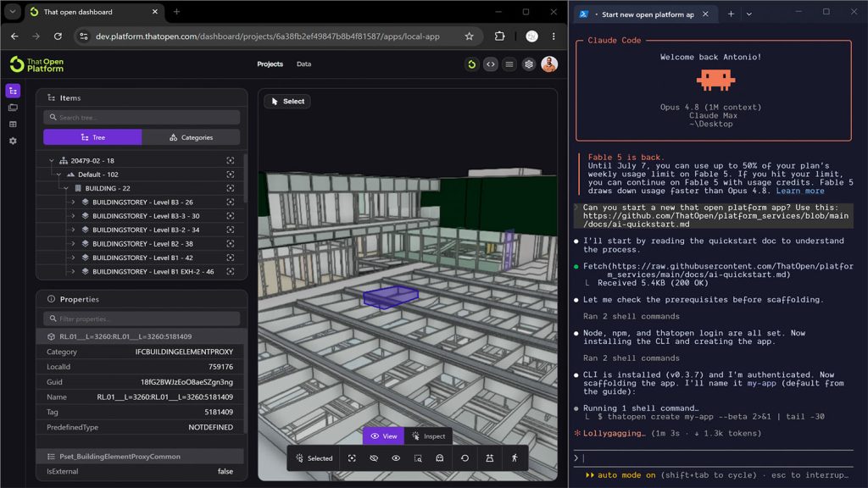Screen dimensions: 868x488
Task: Click the ghost mode icon in viewer toolbar
Action: pos(440,458)
